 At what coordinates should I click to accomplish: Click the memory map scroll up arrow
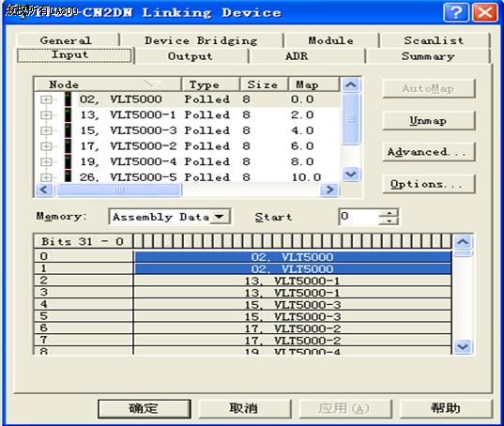tap(463, 241)
